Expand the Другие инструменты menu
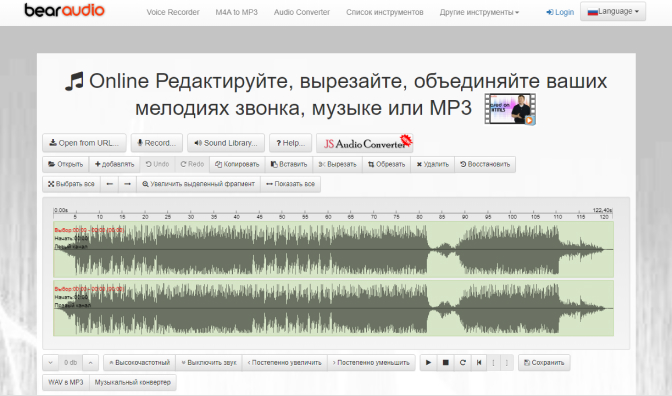 479,12
